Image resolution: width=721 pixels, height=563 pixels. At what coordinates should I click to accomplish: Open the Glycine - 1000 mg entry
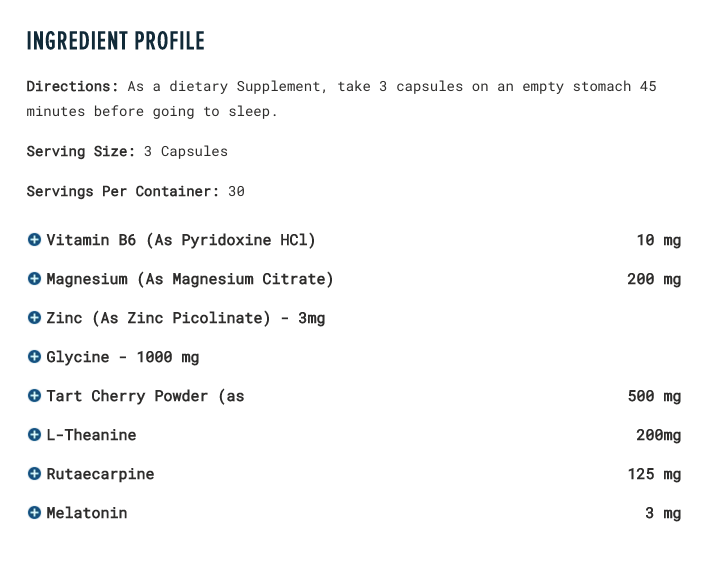click(x=123, y=357)
